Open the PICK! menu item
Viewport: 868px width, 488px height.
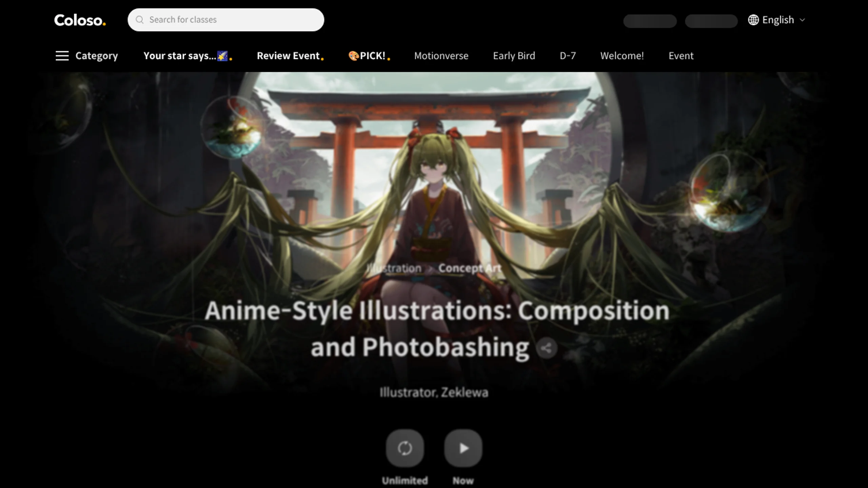click(369, 56)
